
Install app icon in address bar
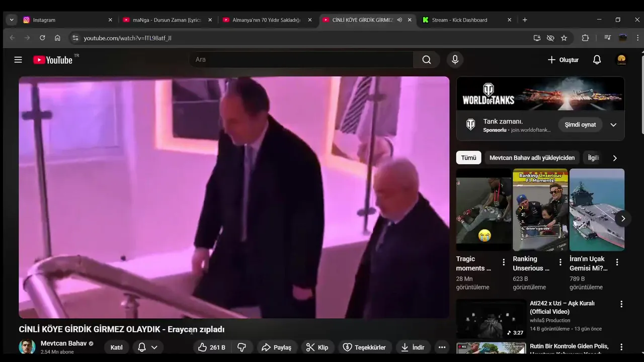[537, 38]
